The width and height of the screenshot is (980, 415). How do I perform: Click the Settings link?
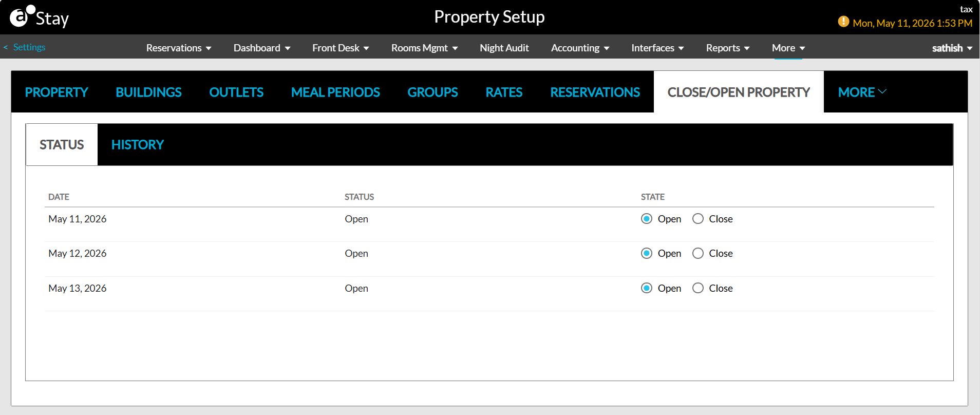coord(29,47)
